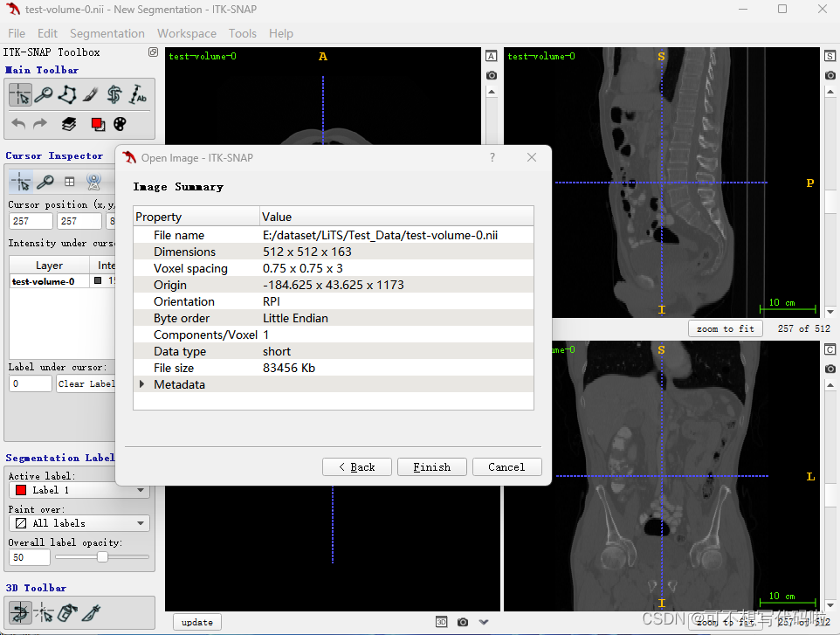
Task: Select the 3D scalpel tool
Action: (x=91, y=611)
